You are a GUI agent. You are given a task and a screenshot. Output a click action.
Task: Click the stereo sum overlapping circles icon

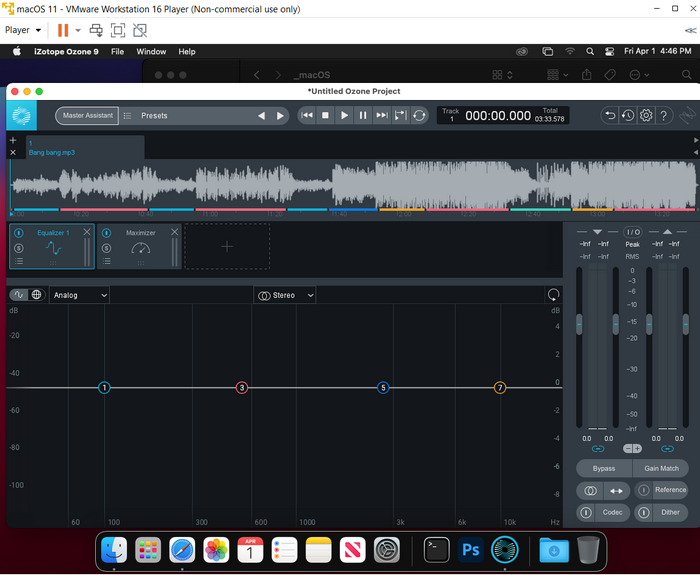pyautogui.click(x=590, y=491)
